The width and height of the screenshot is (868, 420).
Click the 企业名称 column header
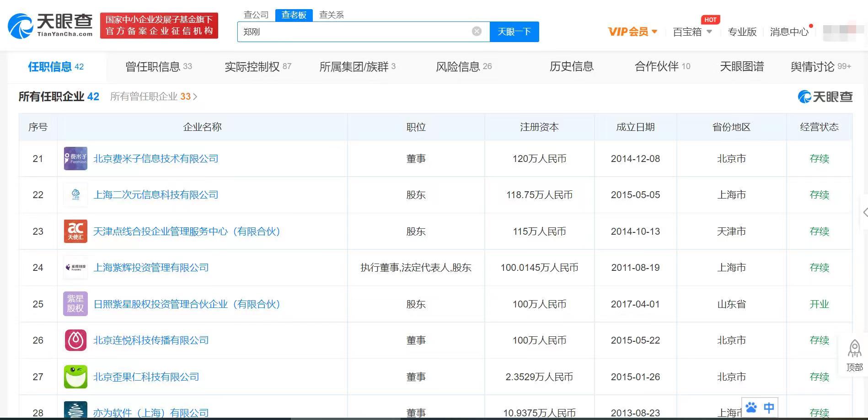pos(202,127)
